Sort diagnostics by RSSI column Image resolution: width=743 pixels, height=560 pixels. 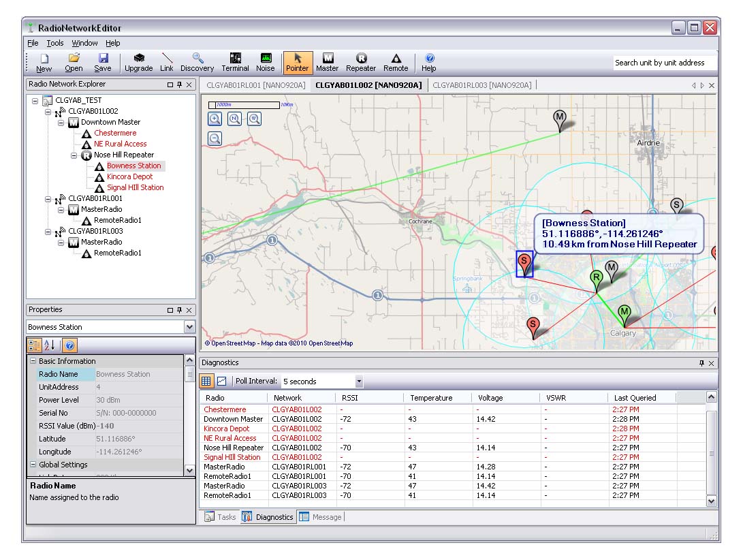(x=368, y=398)
